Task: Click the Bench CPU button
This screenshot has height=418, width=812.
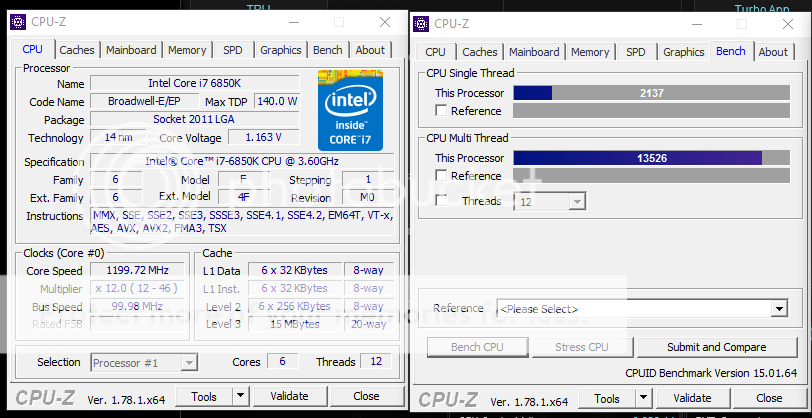Action: click(478, 347)
